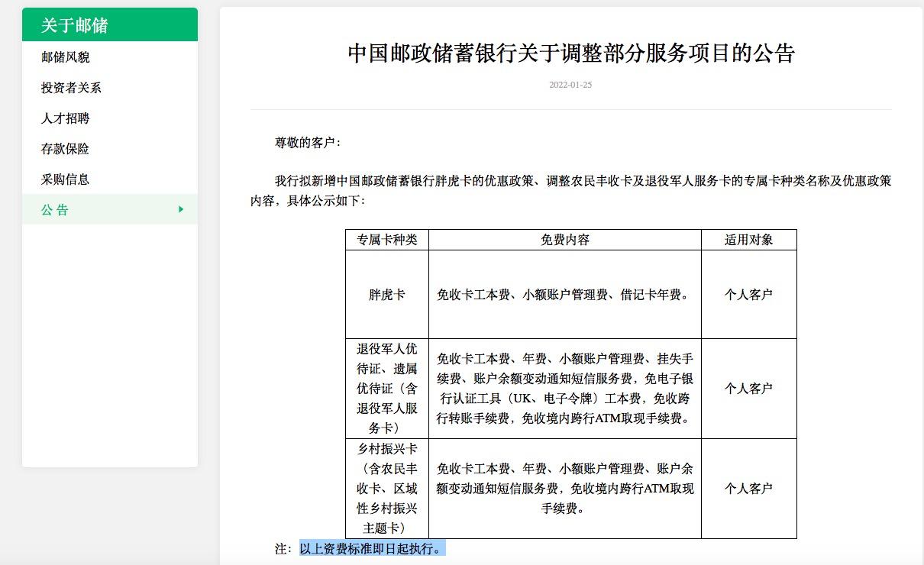Select the fee description for 胖虎卡

tap(564, 293)
